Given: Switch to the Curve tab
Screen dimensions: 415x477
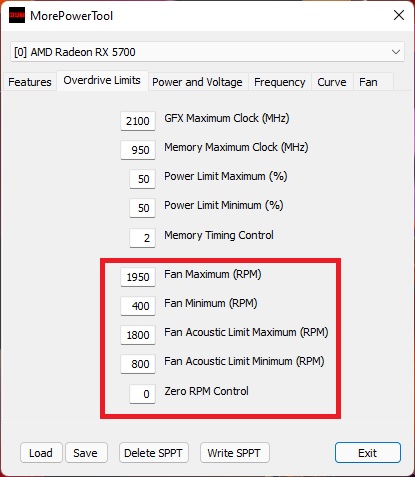Looking at the screenshot, I should coord(332,82).
